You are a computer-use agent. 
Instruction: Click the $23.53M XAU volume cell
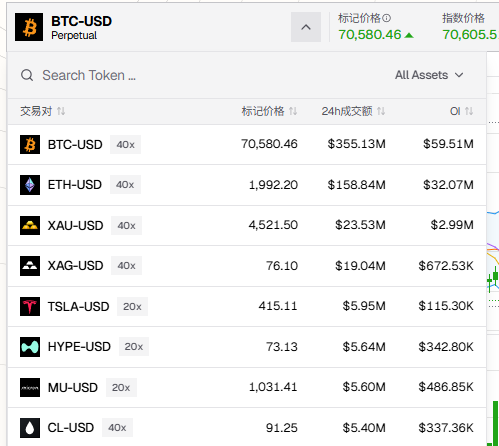[360, 225]
